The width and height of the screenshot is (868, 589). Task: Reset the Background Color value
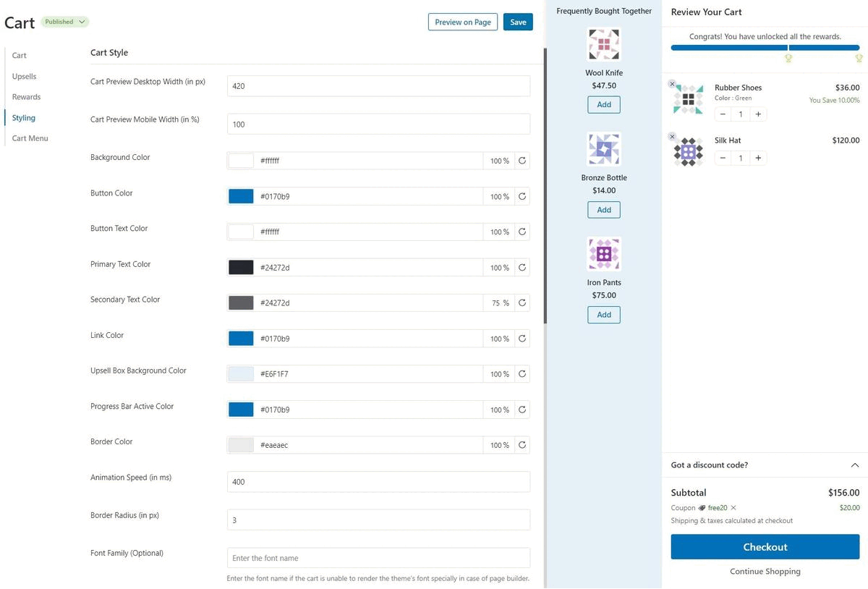[522, 161]
